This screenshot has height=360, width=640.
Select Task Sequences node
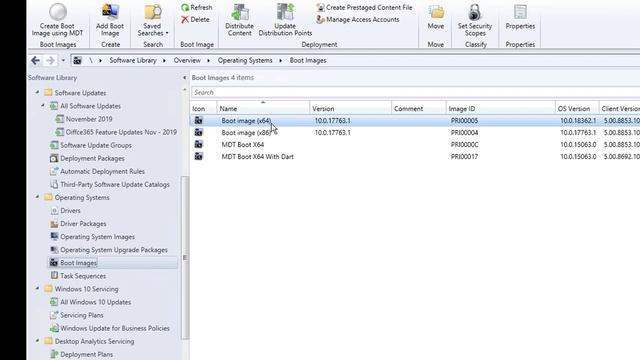pos(83,276)
